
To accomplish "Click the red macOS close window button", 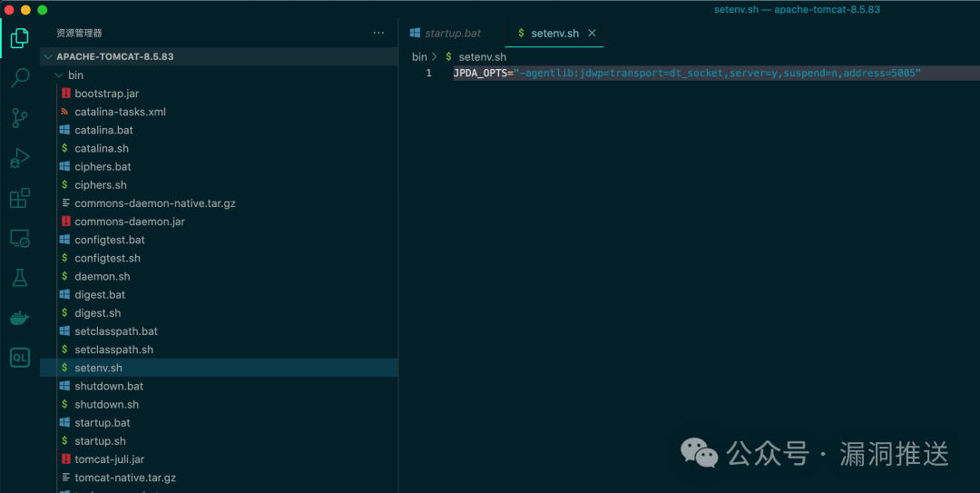I will point(9,9).
